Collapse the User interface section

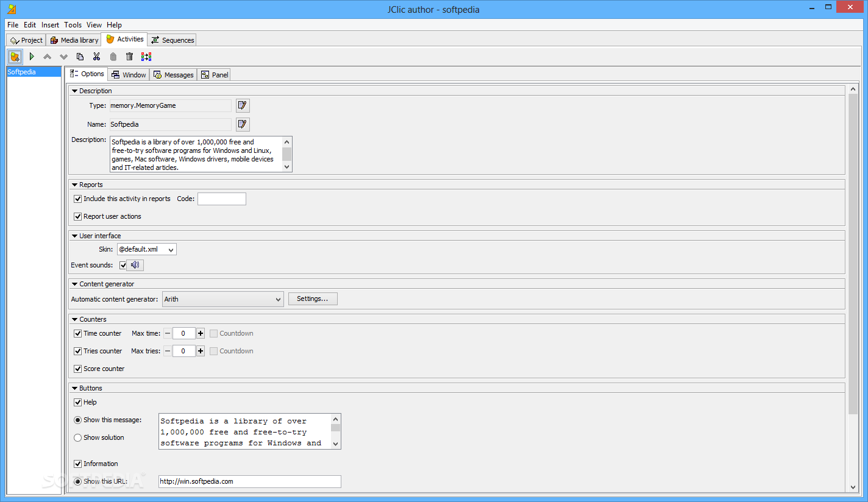point(74,236)
